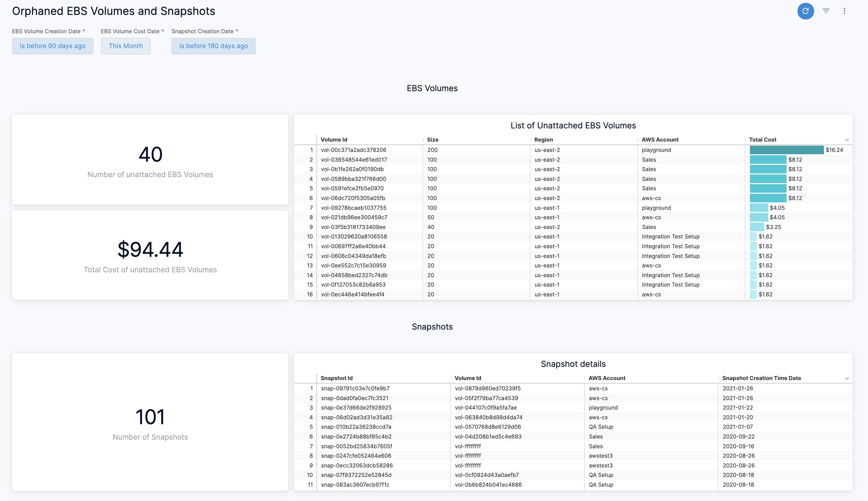
Task: Click Snapshot Creation Time Date sort arrow
Action: [847, 379]
